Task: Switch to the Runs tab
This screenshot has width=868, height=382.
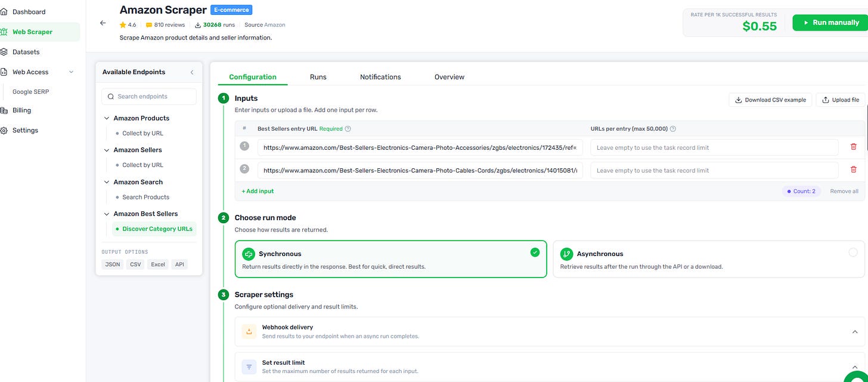Action: click(318, 77)
